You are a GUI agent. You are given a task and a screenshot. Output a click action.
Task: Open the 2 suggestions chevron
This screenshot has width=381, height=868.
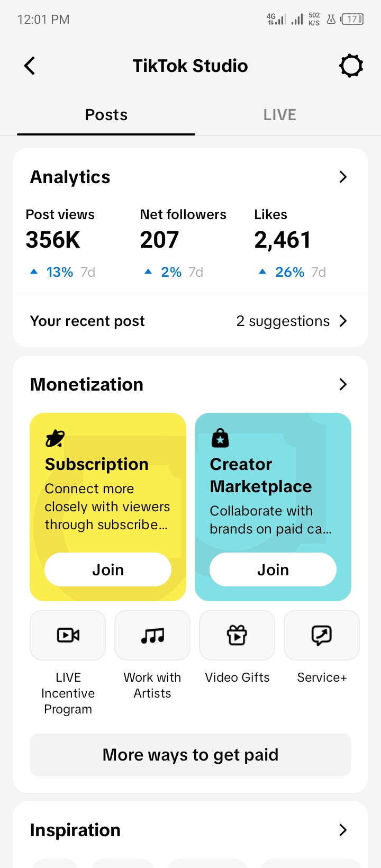click(x=343, y=321)
